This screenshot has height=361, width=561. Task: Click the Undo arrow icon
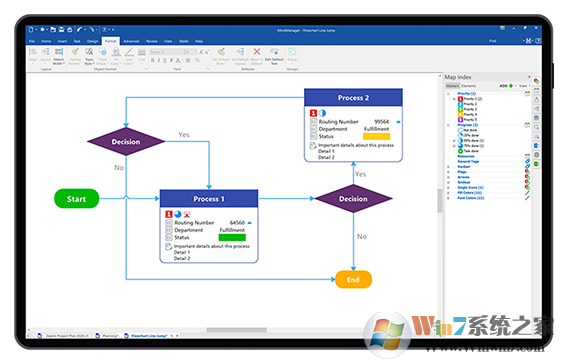pos(79,30)
